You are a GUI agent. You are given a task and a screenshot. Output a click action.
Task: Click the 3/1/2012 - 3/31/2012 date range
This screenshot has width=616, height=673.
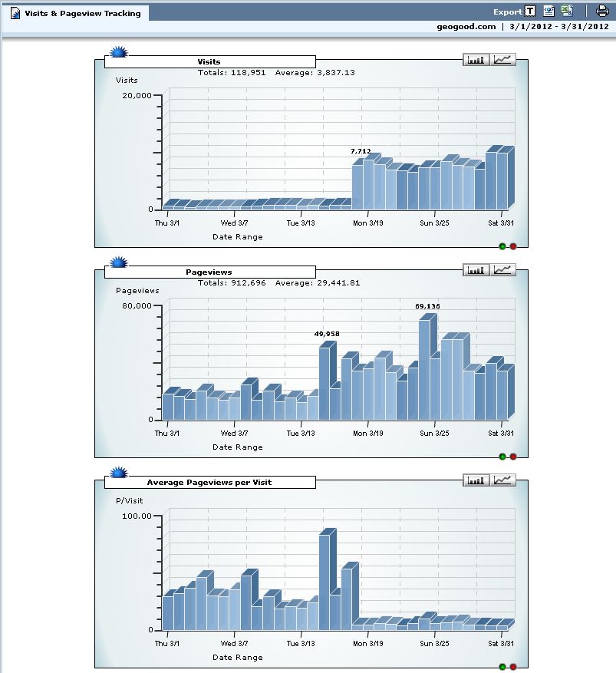point(558,27)
